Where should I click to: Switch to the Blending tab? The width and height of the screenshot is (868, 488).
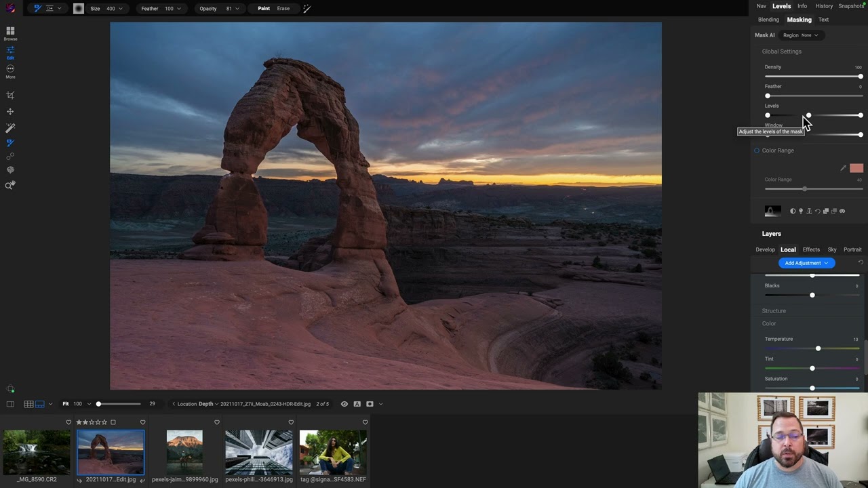coord(768,20)
